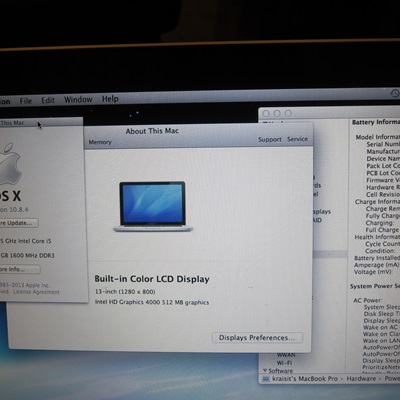Switch to the Service tab

coord(297,139)
